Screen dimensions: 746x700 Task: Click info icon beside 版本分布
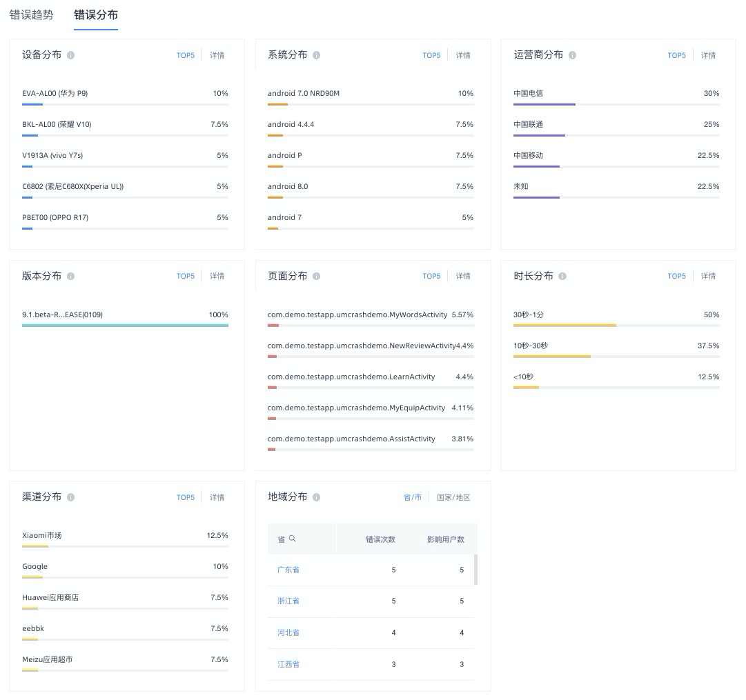pyautogui.click(x=71, y=277)
